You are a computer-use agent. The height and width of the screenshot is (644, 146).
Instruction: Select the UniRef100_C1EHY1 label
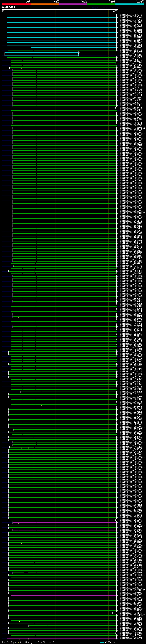[x=131, y=50]
